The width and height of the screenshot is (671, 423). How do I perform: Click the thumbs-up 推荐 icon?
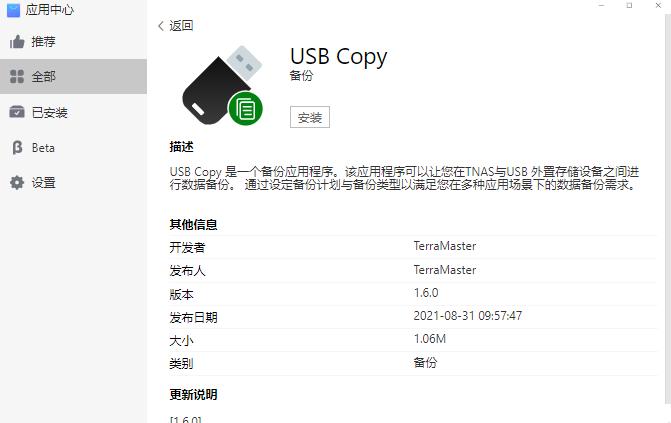pyautogui.click(x=17, y=42)
